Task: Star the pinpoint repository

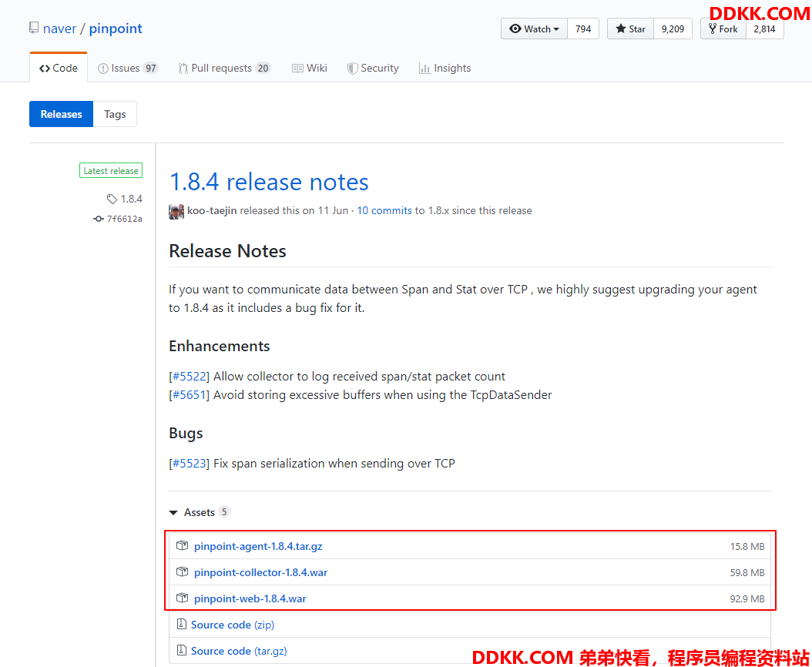Action: pyautogui.click(x=631, y=29)
